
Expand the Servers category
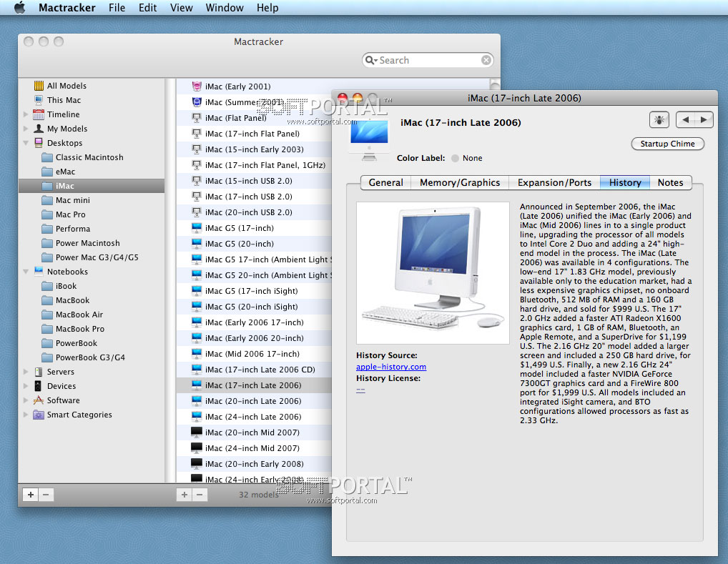26,372
